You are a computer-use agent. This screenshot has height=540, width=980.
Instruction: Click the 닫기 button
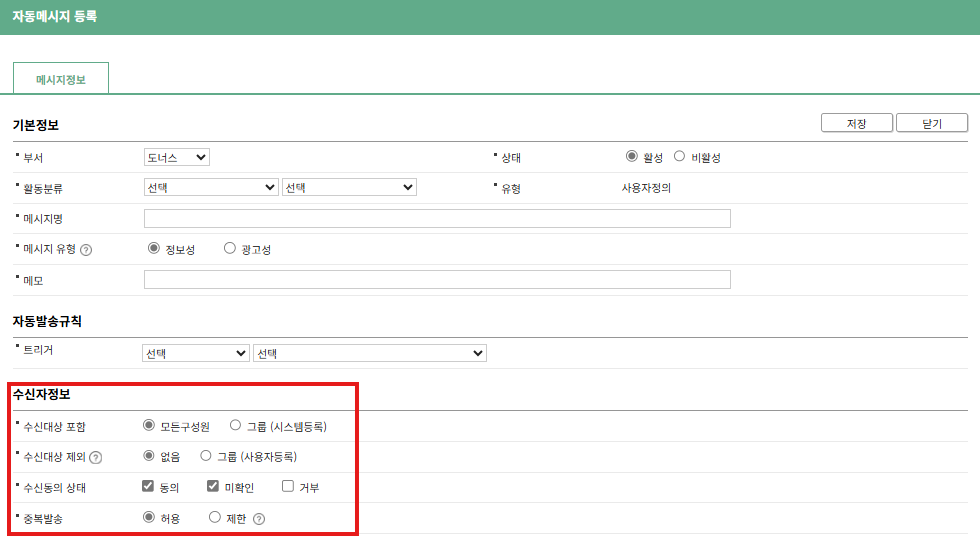[932, 123]
